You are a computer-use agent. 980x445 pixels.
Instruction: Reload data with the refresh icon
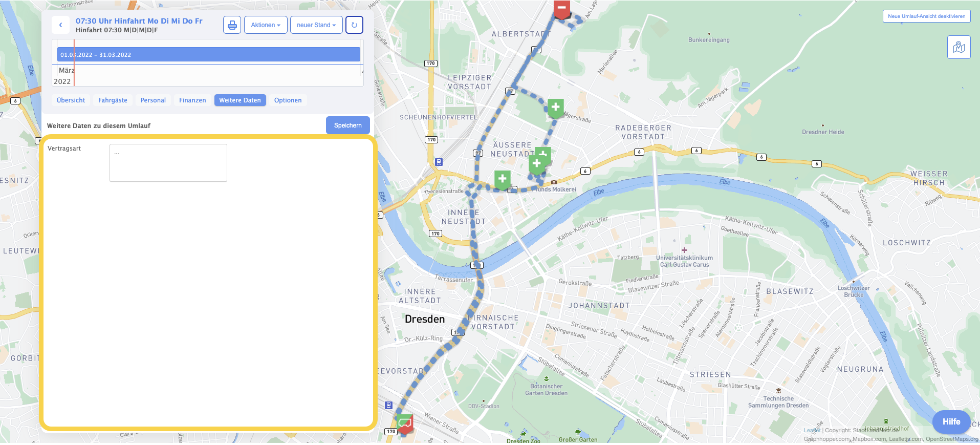point(354,25)
